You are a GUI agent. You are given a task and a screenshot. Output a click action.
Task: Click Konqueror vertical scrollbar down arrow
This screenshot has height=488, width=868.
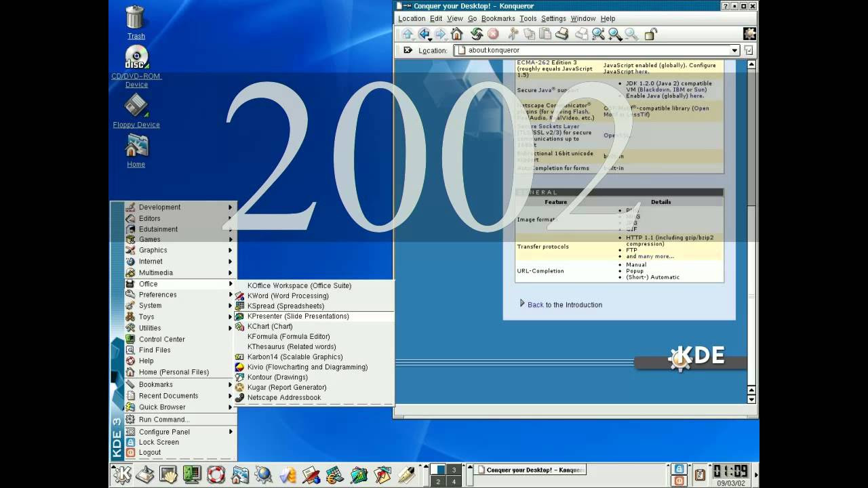pyautogui.click(x=751, y=399)
